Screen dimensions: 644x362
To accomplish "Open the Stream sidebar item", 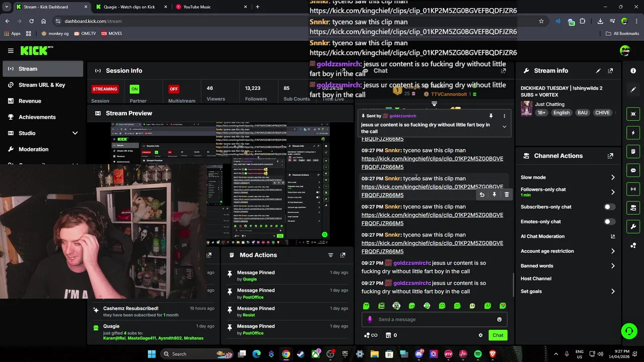I will [x=43, y=69].
